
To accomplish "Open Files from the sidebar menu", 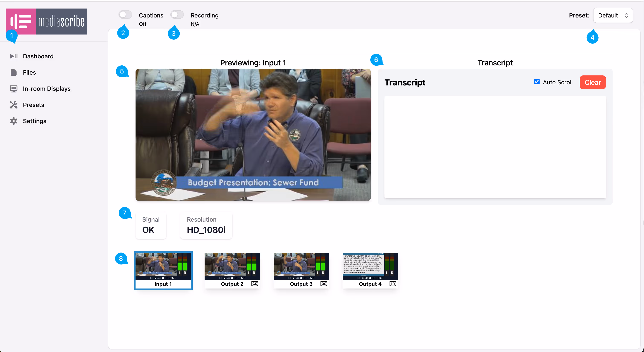I will 29,72.
